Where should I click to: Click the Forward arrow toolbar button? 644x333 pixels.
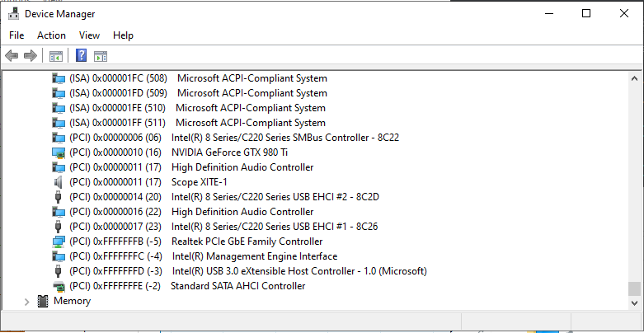31,56
